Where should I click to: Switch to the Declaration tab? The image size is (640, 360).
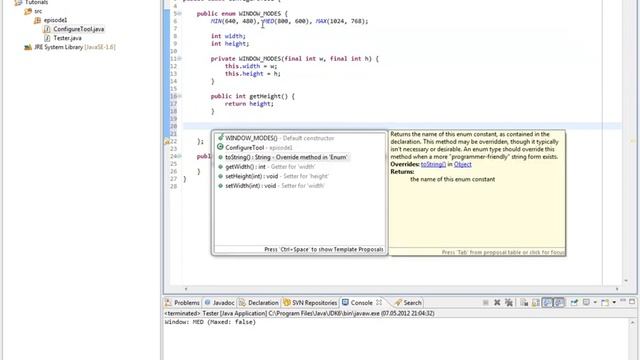coord(259,303)
